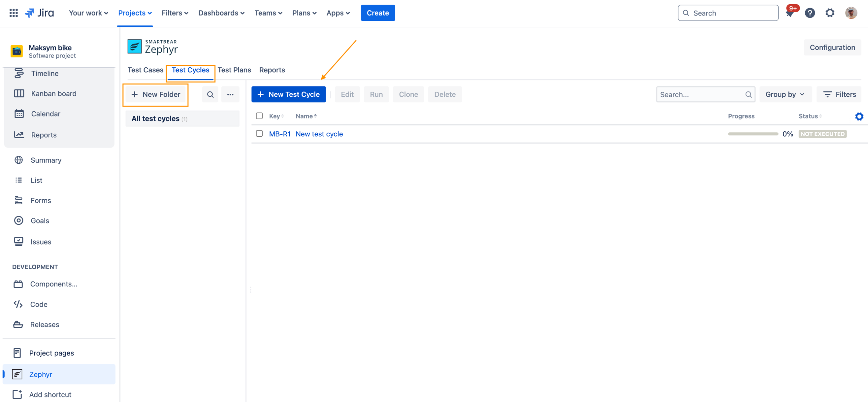Open the Projects dropdown menu
Viewport: 868px width, 402px height.
pos(135,13)
